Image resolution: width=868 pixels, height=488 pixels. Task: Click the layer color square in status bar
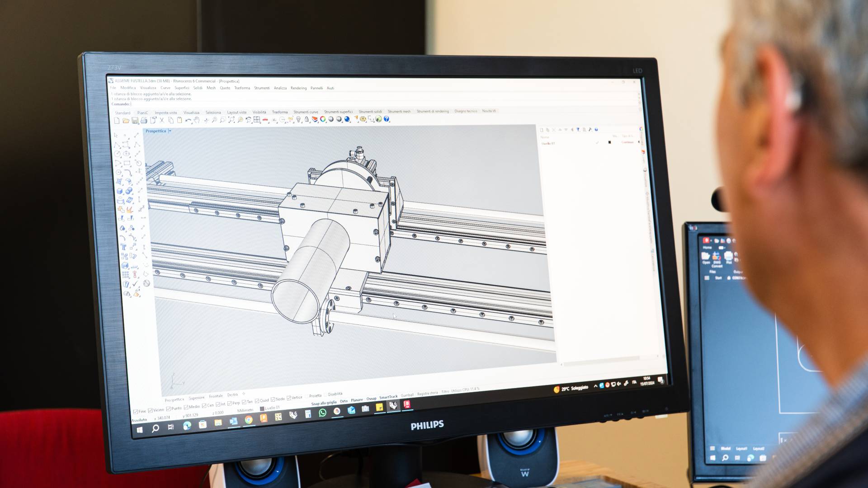pyautogui.click(x=262, y=408)
